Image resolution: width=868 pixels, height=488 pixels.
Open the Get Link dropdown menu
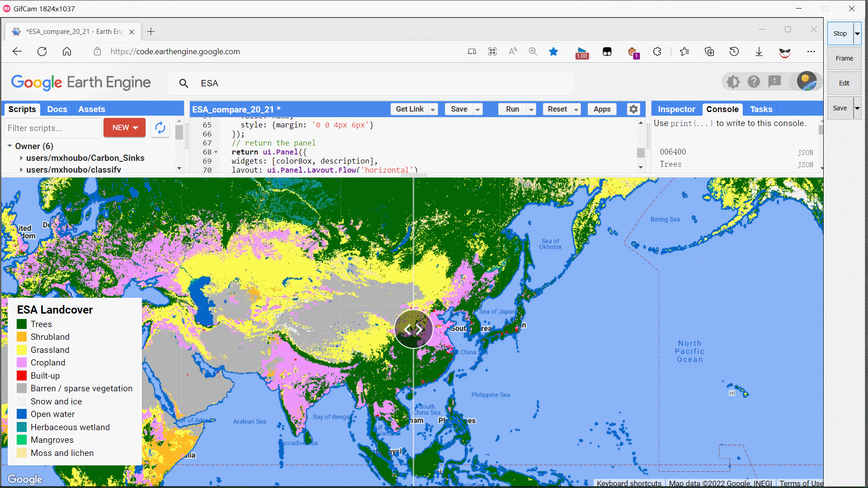pyautogui.click(x=433, y=109)
